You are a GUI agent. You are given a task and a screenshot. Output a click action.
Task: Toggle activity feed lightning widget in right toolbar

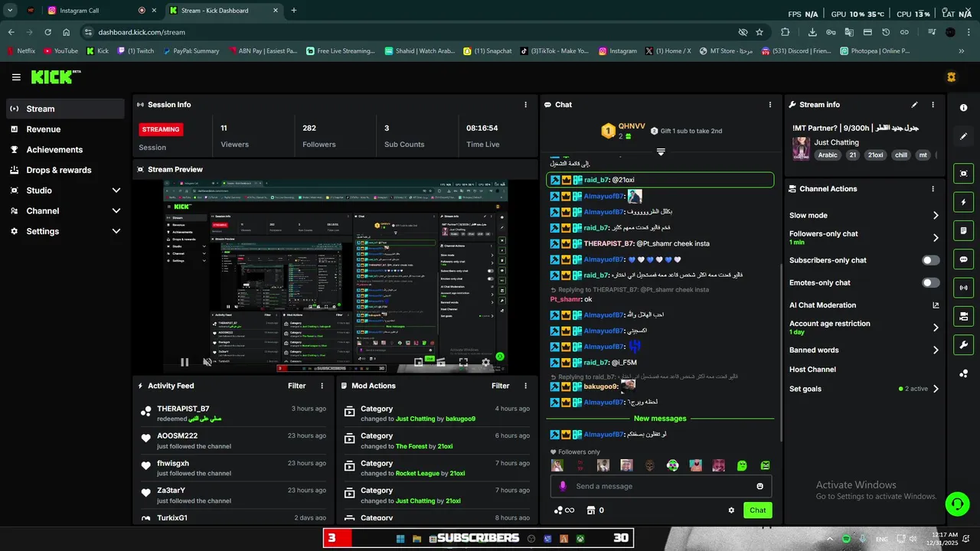(x=964, y=202)
